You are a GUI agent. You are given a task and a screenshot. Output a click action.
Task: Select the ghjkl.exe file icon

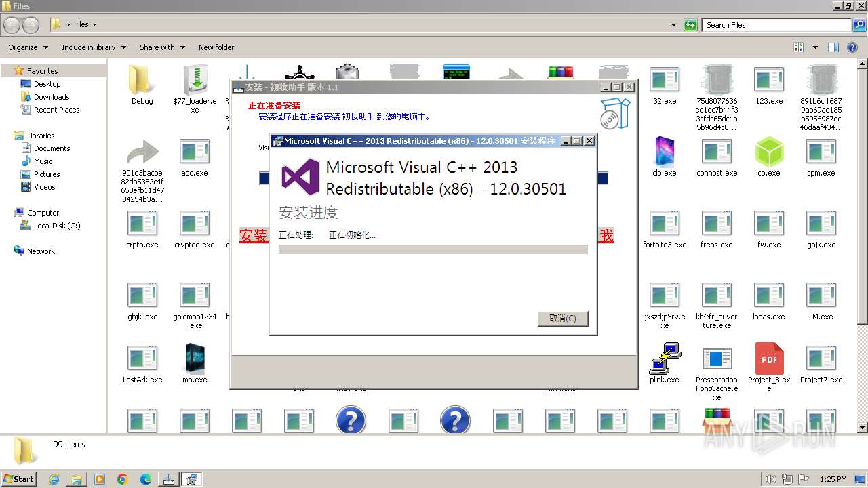(142, 296)
